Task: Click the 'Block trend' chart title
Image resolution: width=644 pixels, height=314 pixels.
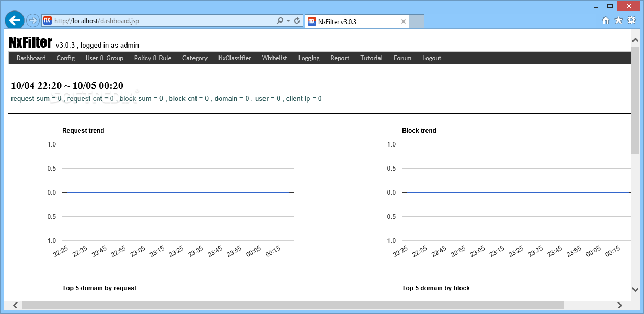Action: tap(419, 131)
